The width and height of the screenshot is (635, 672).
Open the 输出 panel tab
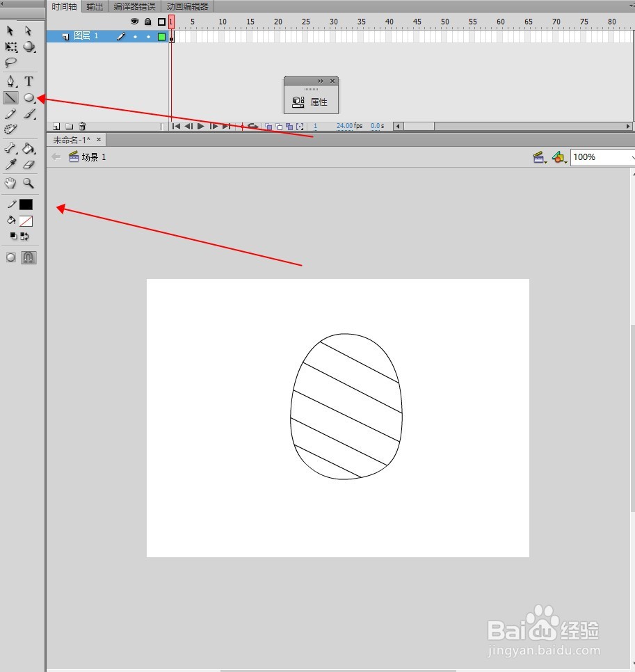point(95,6)
